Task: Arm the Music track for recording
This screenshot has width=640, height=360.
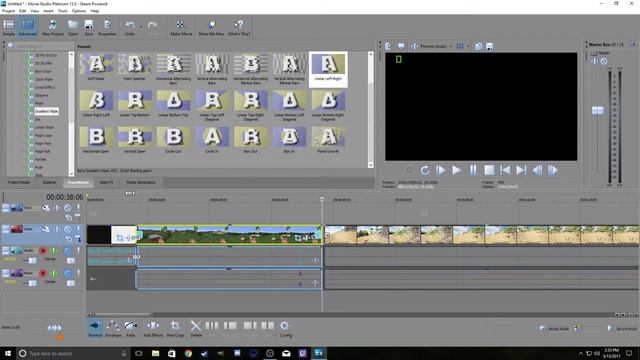Action: (x=43, y=273)
